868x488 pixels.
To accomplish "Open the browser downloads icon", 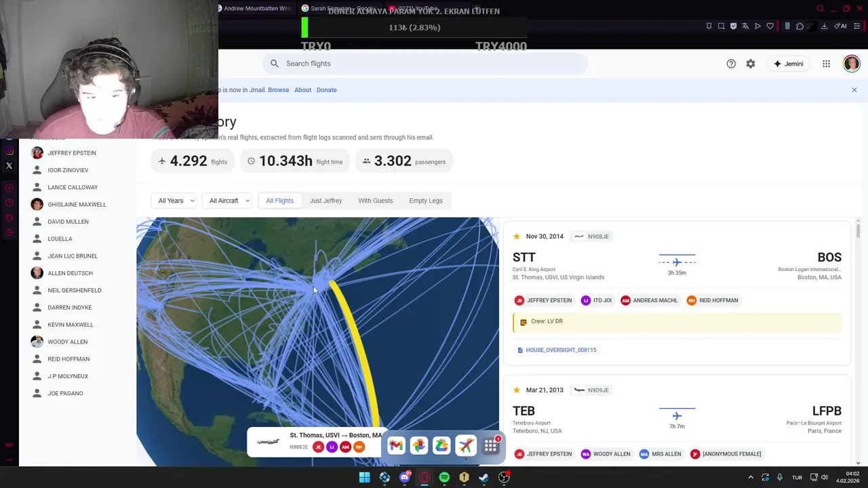I will [x=824, y=26].
